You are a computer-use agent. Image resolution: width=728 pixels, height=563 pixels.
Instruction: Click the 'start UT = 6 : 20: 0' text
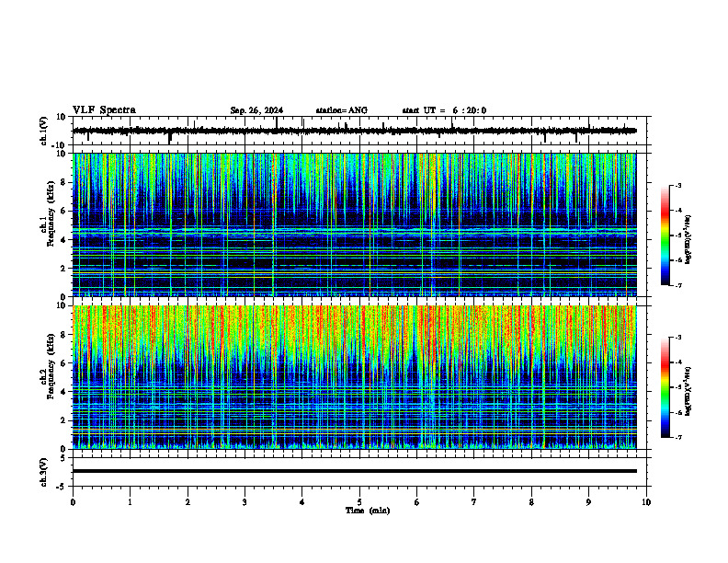tap(444, 110)
